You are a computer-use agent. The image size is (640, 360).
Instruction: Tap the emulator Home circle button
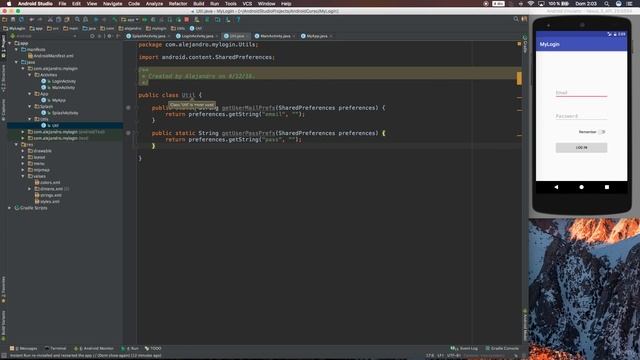pos(581,187)
